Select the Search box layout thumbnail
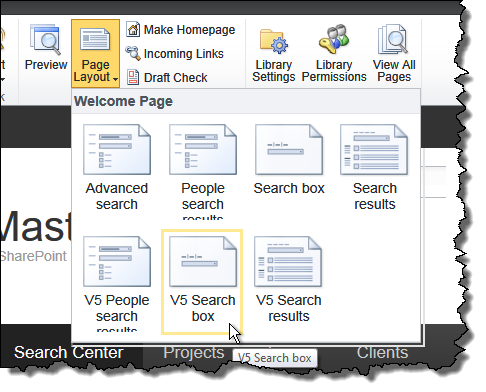 (289, 149)
